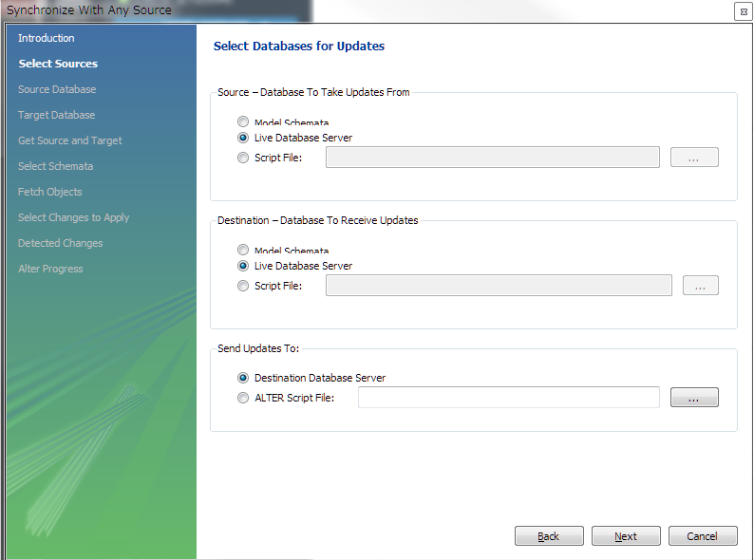Choose Source Script File radio button
This screenshot has height=560, width=754.
[x=243, y=158]
